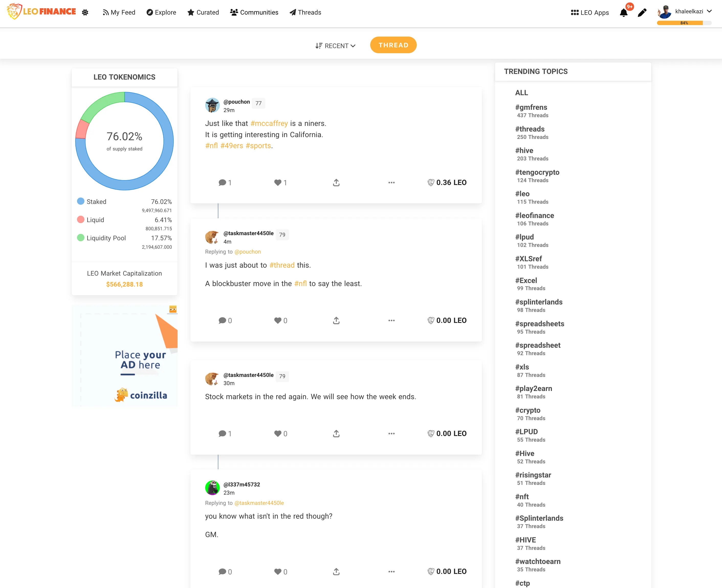Select the #play2earn trending topic
722x588 pixels.
pos(533,388)
